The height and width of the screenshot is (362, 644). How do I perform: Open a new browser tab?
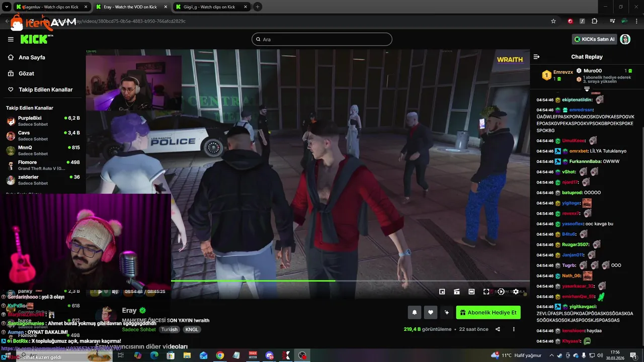click(258, 7)
